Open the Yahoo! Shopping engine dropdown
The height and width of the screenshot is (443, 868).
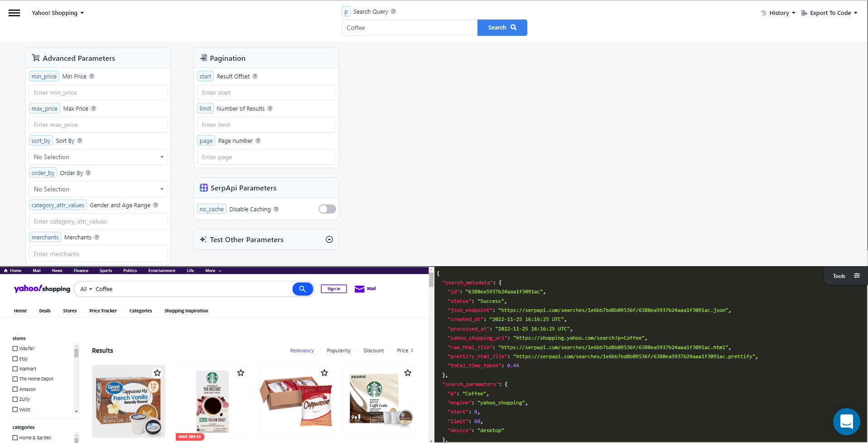(58, 13)
